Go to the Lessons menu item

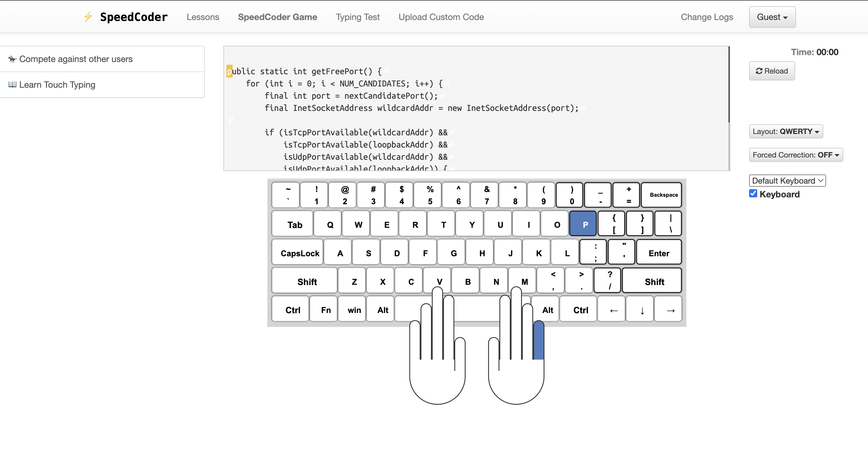click(202, 17)
